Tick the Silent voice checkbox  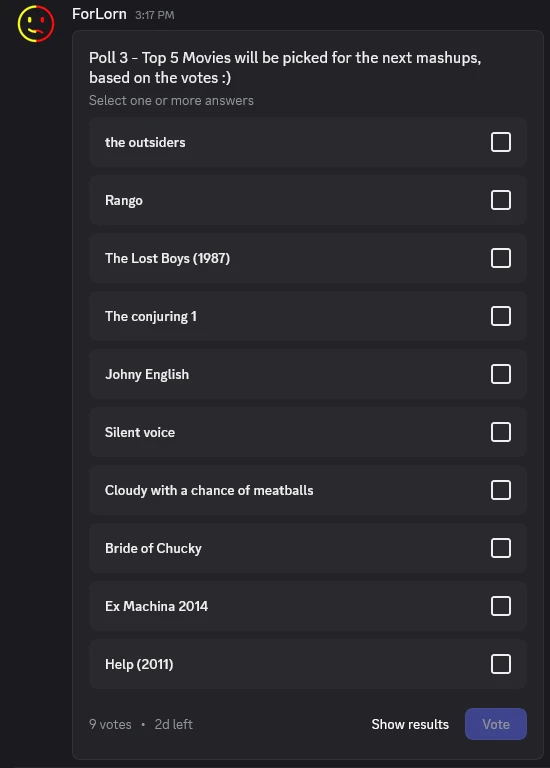coord(501,432)
